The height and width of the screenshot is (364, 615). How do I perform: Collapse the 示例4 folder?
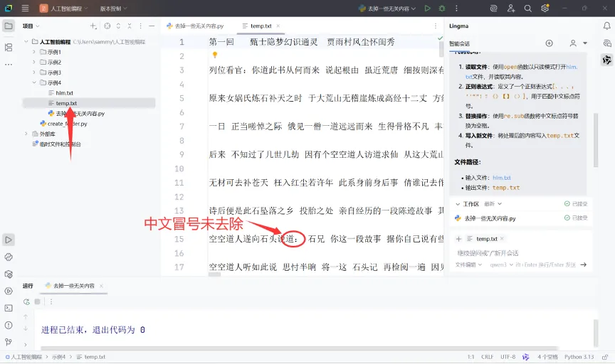pos(33,82)
